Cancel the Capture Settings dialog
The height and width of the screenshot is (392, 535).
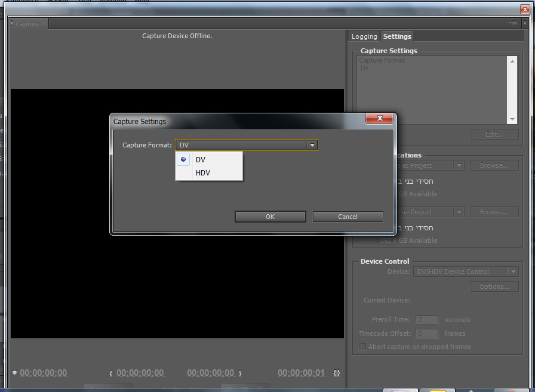click(x=348, y=217)
